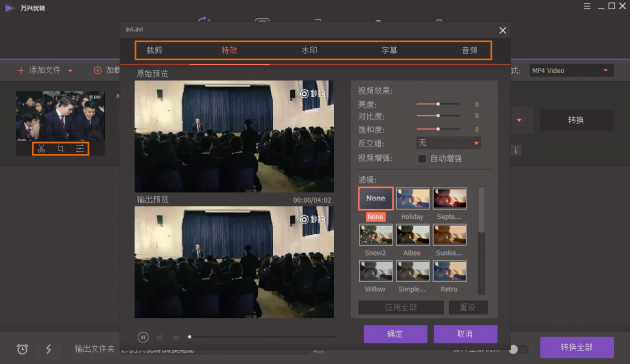Open the hamburger menu in title bar

pos(587,6)
